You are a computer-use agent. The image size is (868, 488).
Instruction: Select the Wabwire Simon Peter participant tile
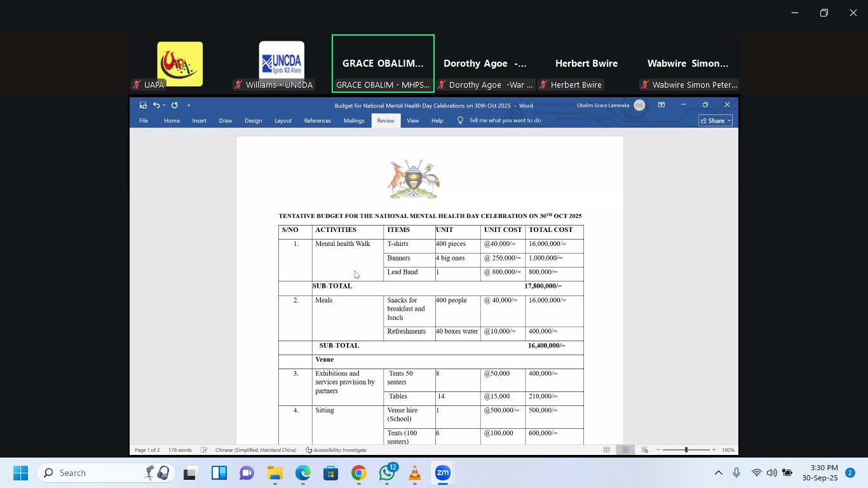[688, 64]
